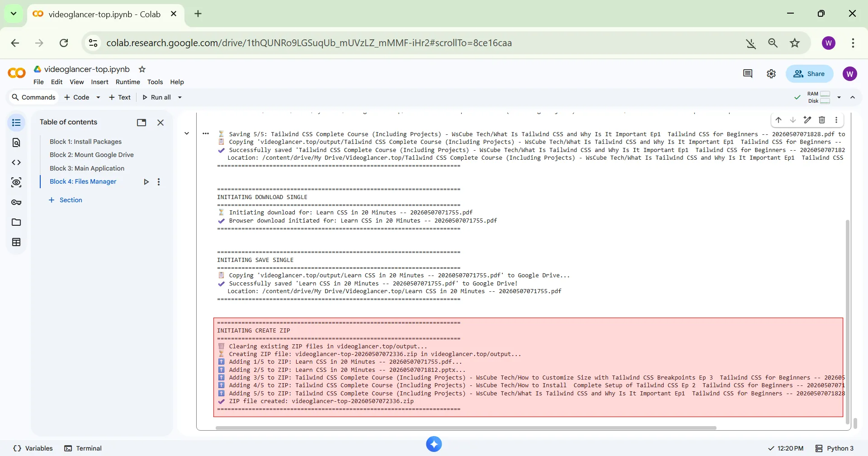The width and height of the screenshot is (868, 456).
Task: Open Chrome zoom magnifier icon
Action: [x=773, y=43]
